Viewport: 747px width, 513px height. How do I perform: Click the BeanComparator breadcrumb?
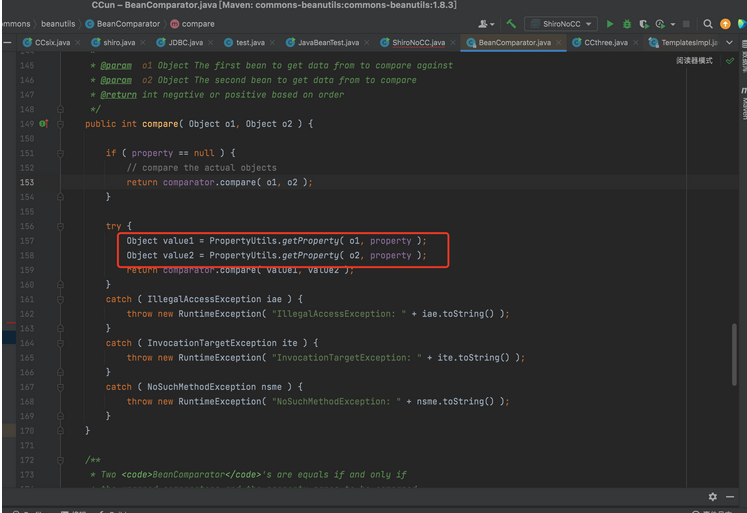(128, 24)
